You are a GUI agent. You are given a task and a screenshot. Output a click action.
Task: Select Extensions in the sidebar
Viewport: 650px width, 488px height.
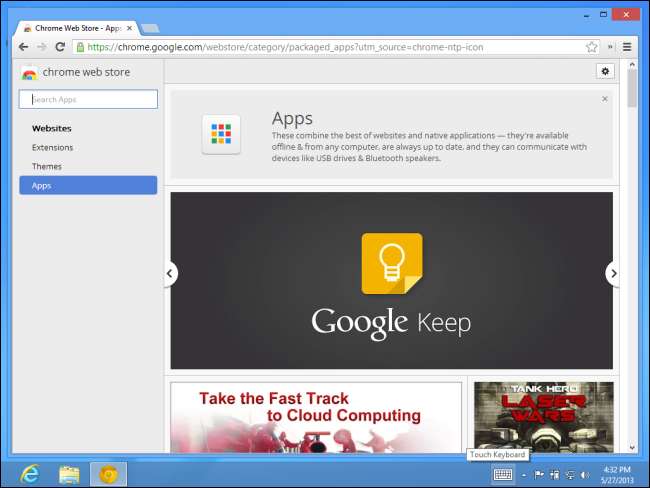click(x=52, y=147)
